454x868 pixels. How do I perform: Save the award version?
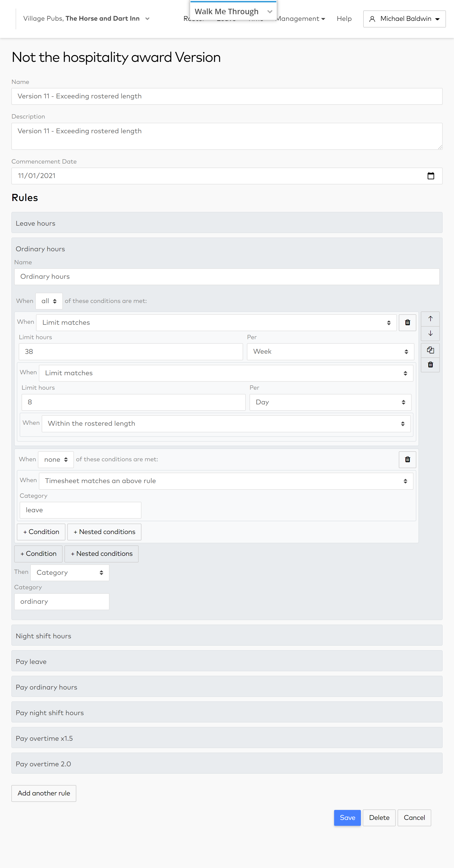coord(347,818)
